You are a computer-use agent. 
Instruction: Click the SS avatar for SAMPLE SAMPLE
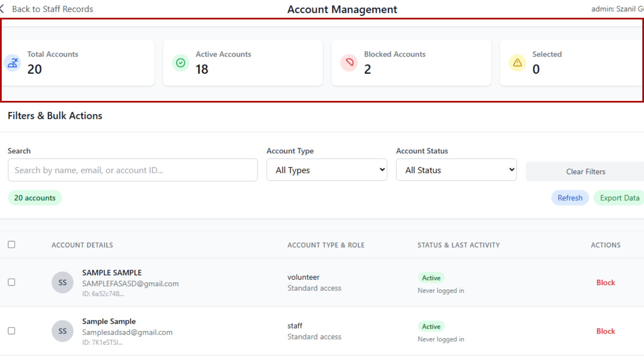[62, 282]
